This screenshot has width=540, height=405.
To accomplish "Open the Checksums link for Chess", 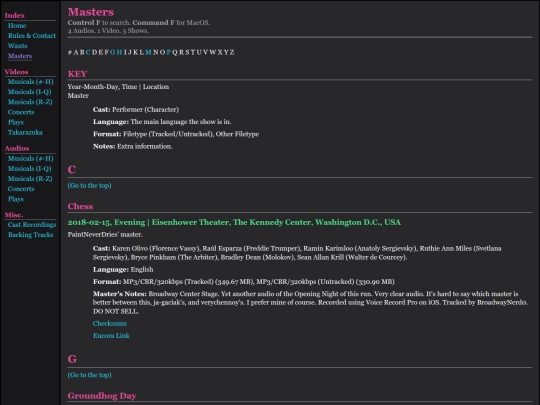I will point(110,323).
